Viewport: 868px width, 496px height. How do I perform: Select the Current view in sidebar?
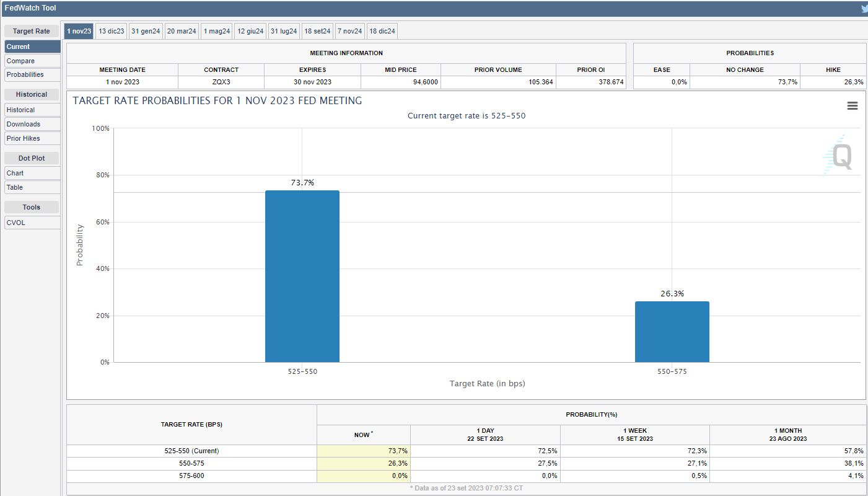click(32, 46)
